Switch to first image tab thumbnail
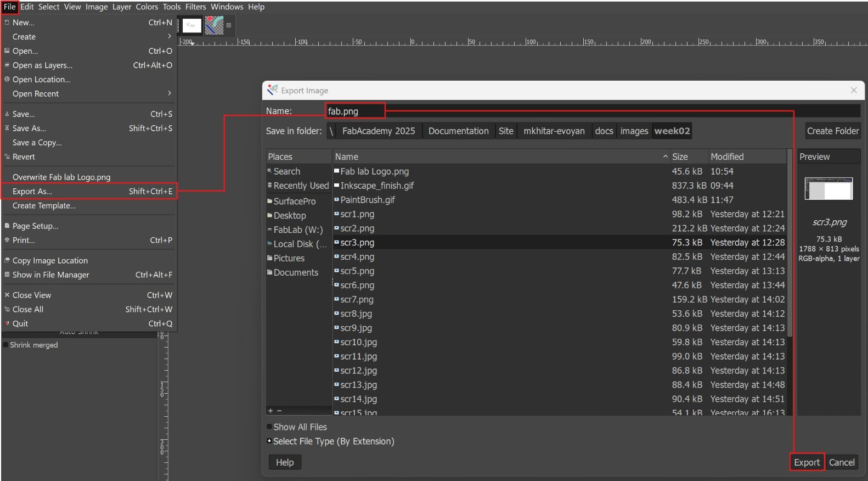Screen dimensions: 868x481 pos(192,25)
